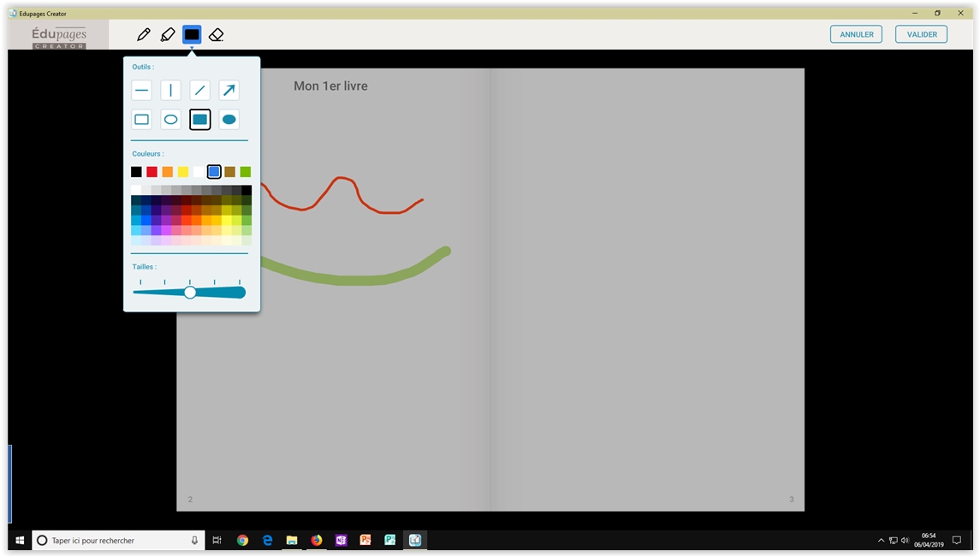Choose the vertical line shape tool
Image resolution: width=980 pixels, height=557 pixels.
(x=171, y=91)
